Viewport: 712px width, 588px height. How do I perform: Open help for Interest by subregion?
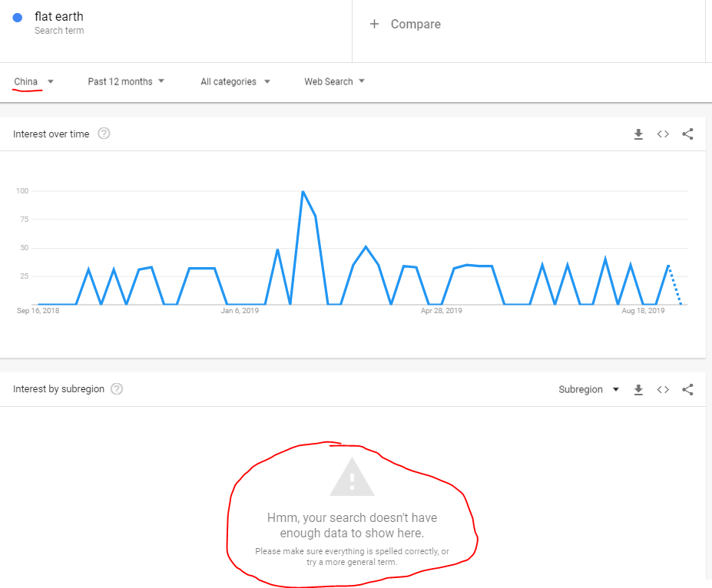[117, 388]
